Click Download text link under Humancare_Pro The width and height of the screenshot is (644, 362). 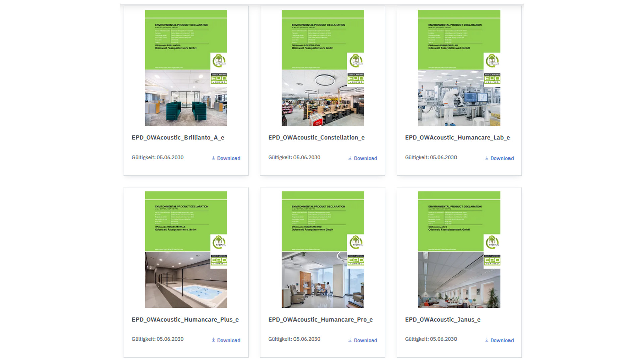(x=365, y=340)
